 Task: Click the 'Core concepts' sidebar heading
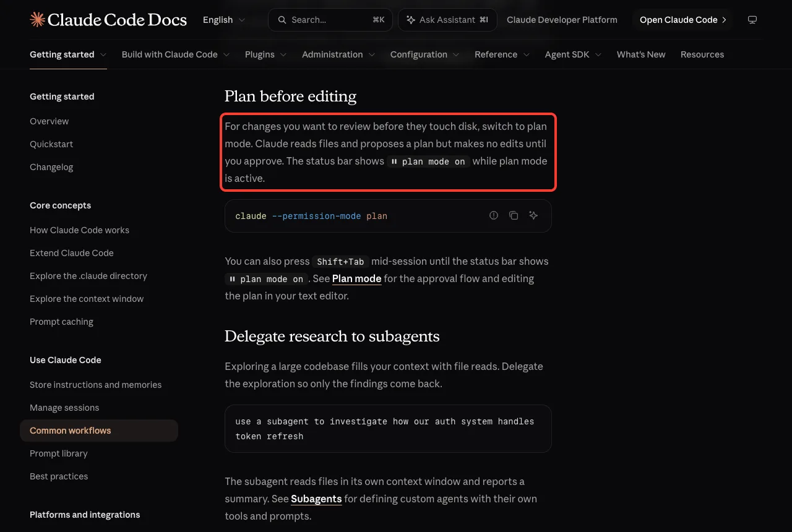click(61, 205)
